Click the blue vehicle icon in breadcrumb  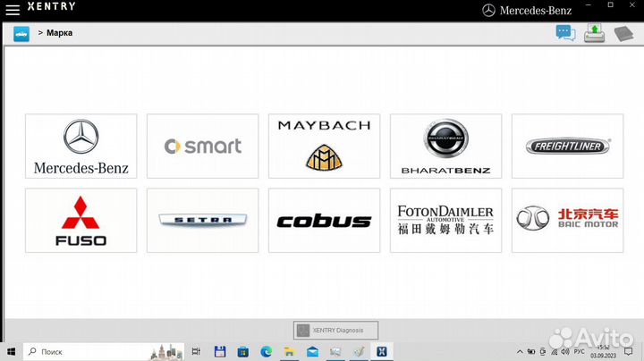pos(21,34)
